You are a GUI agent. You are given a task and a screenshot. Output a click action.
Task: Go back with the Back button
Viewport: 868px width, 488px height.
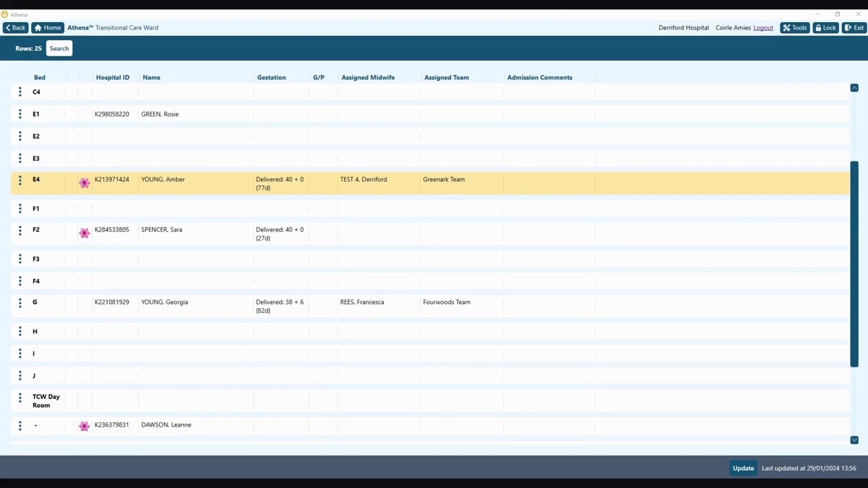[x=15, y=28]
